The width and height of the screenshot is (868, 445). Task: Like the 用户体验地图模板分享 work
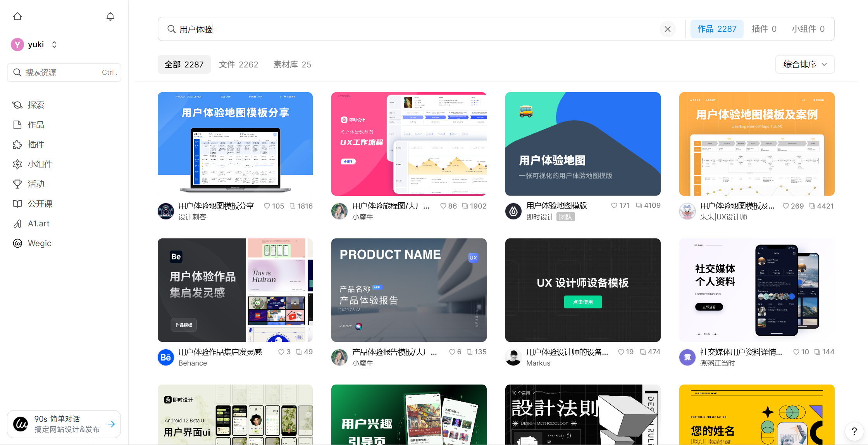tap(267, 206)
